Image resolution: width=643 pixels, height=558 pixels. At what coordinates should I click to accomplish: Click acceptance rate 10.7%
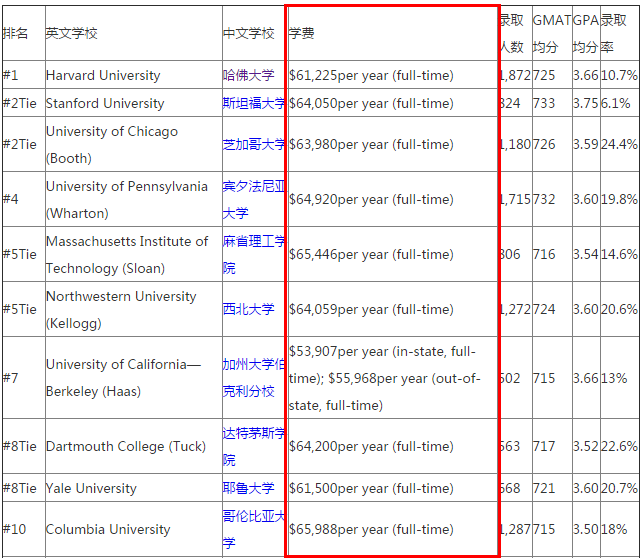coord(619,75)
